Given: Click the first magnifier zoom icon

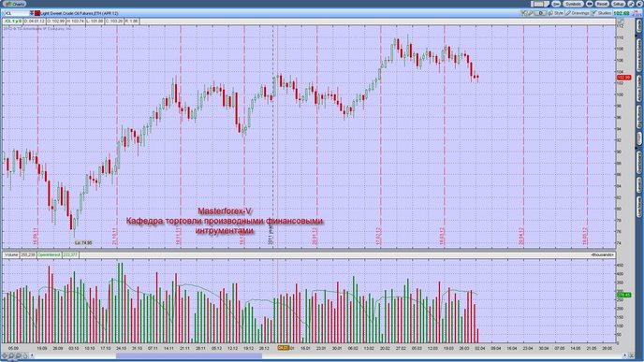Looking at the screenshot, I should click(x=11, y=355).
